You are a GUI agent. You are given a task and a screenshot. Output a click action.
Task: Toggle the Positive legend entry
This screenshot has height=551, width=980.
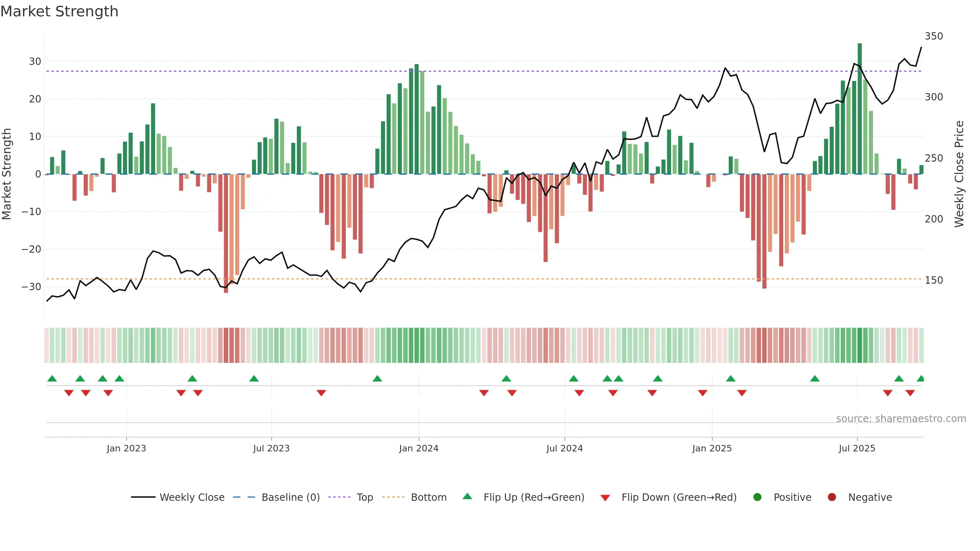click(x=782, y=497)
